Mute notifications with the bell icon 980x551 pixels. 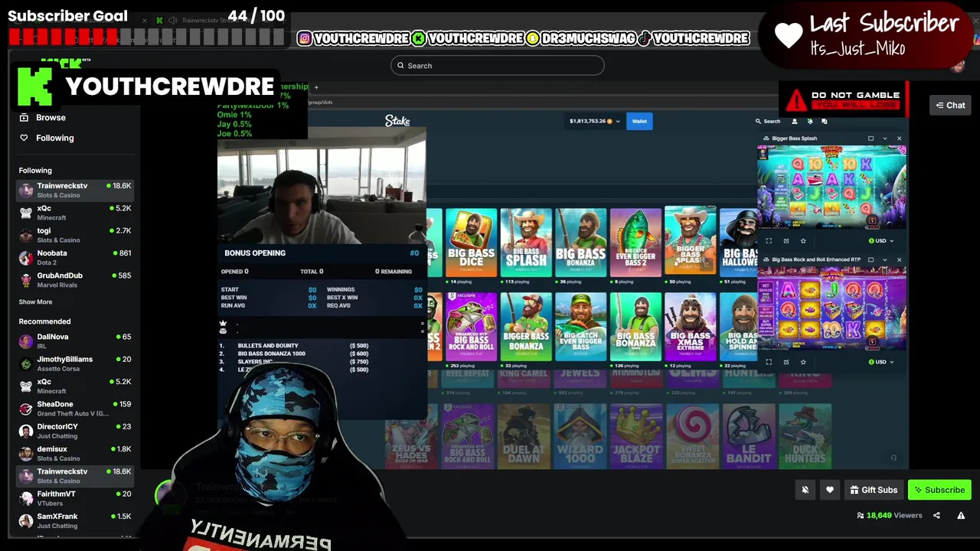pos(805,490)
